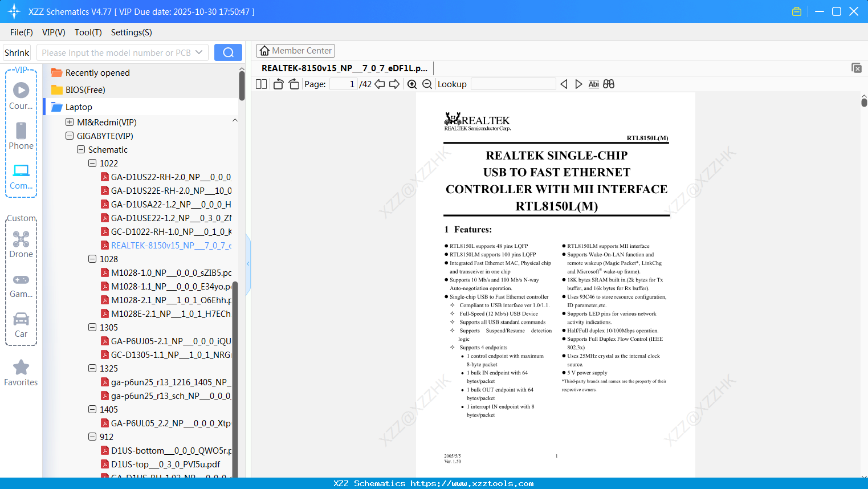Toggle the two-page view icon
The image size is (868, 489).
262,84
